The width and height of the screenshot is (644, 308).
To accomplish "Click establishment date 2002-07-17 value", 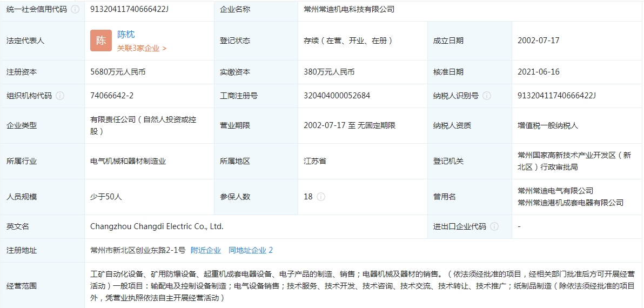I will pos(538,41).
